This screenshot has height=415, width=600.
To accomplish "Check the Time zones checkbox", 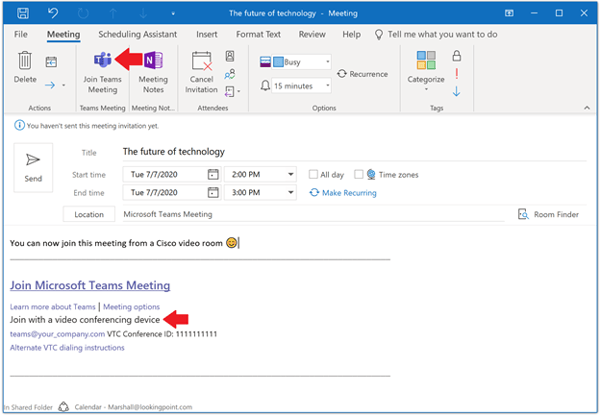I will pyautogui.click(x=359, y=174).
